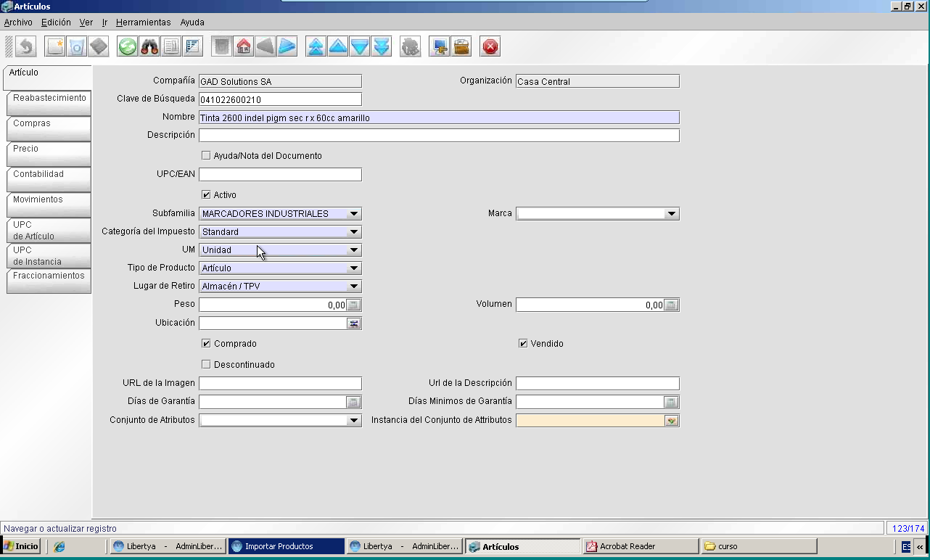
Task: Jump to the last record with the double down arrow
Action: click(382, 47)
